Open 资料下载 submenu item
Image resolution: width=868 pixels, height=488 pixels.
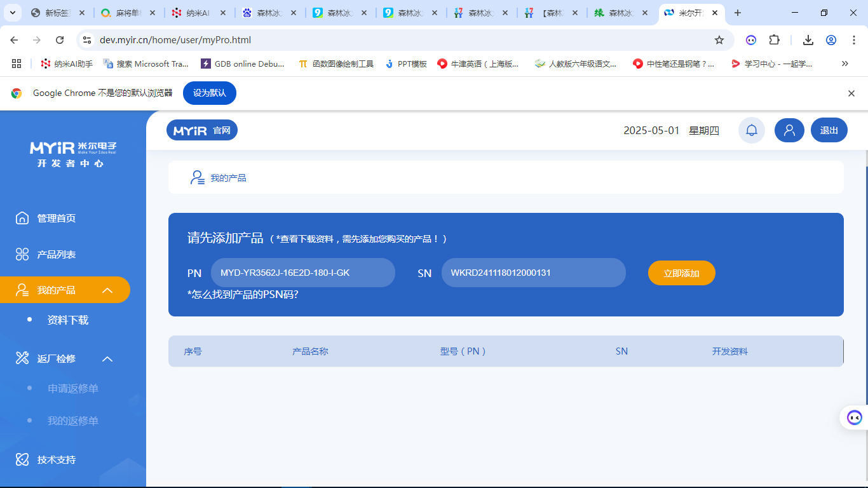(x=68, y=320)
